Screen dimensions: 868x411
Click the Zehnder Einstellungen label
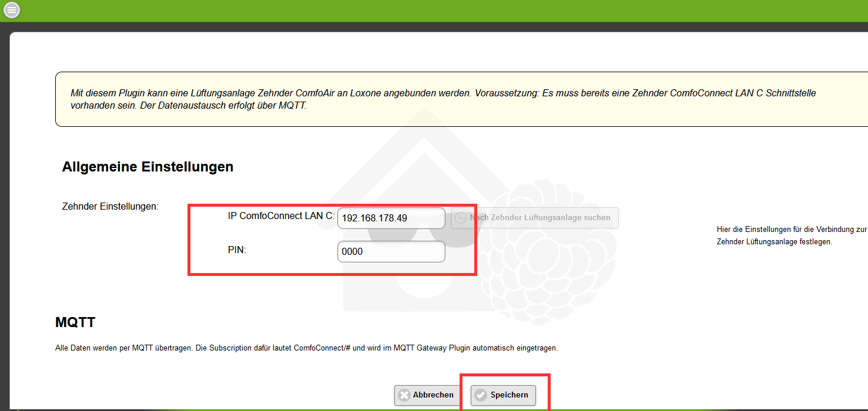[110, 207]
